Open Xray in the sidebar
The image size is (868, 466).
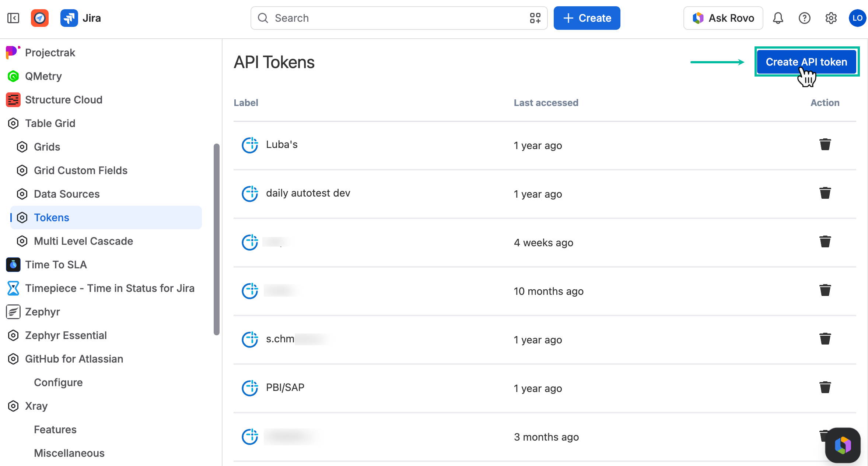tap(36, 406)
